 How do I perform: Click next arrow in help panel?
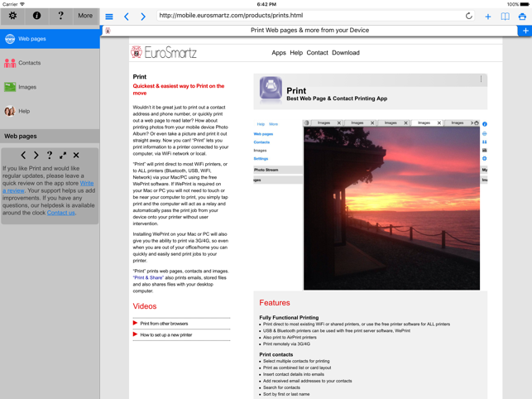coord(36,155)
